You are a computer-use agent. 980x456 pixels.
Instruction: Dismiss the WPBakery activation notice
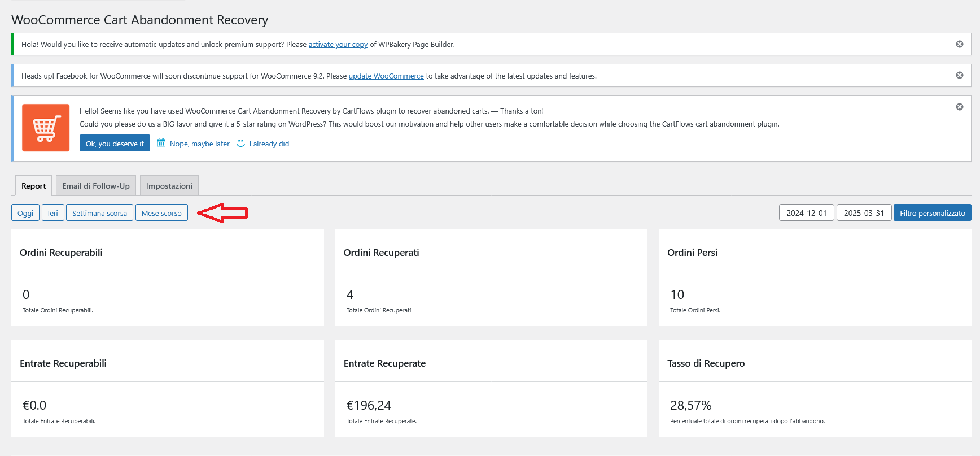959,44
